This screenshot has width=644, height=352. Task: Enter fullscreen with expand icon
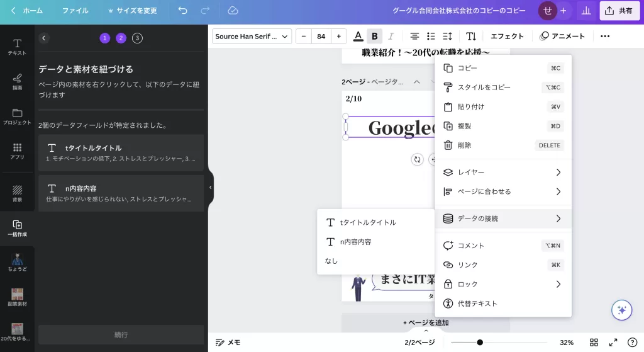click(613, 342)
